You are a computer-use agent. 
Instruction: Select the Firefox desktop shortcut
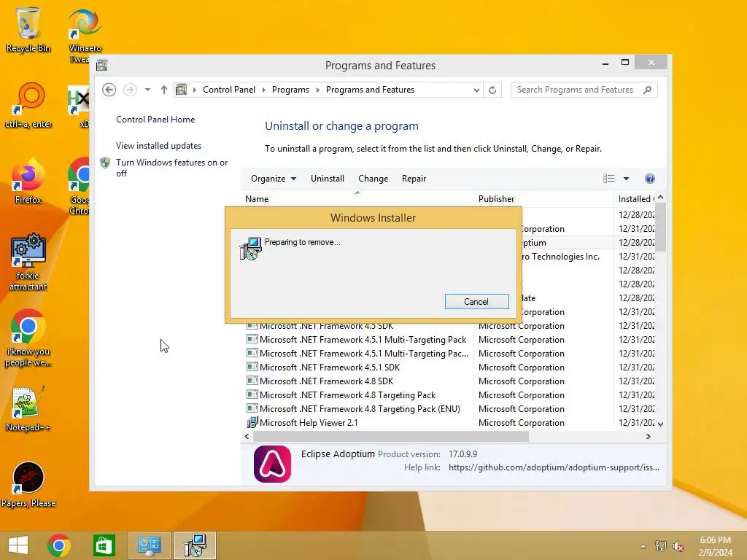tap(28, 182)
